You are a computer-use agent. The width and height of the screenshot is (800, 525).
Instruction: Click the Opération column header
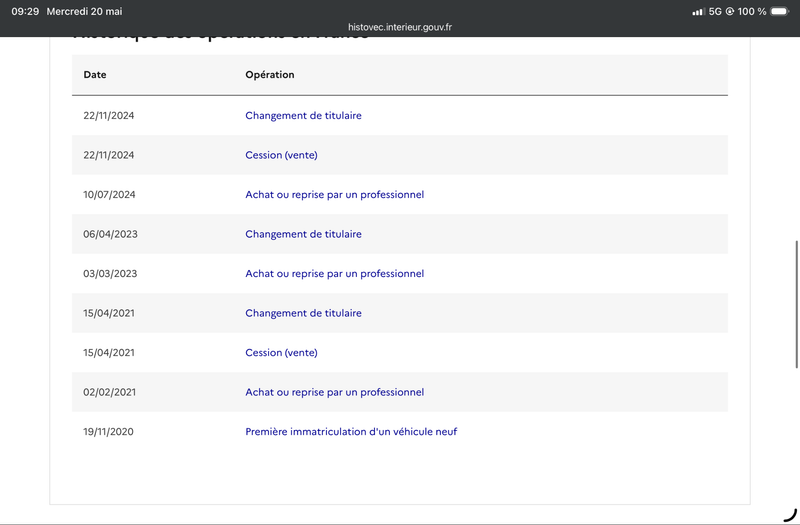coord(269,74)
